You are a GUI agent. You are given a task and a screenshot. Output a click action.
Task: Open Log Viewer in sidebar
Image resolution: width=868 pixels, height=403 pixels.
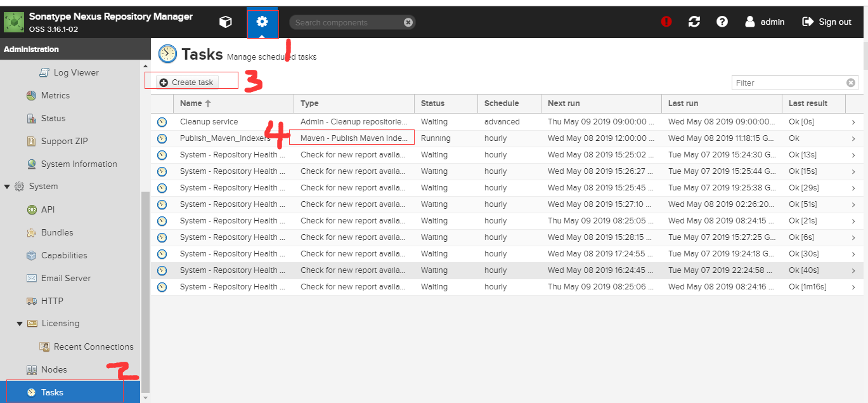click(x=76, y=72)
